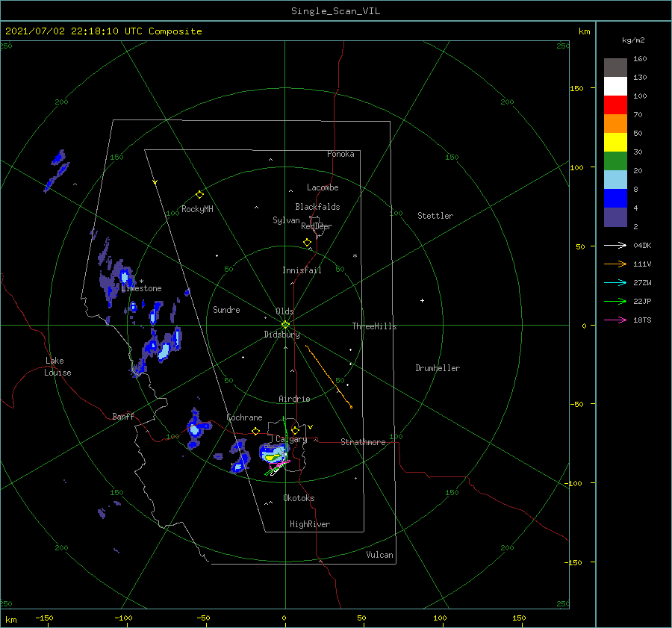Screen dimensions: 672x628
Task: Click the orange 111V arrow in legend
Action: pos(615,264)
